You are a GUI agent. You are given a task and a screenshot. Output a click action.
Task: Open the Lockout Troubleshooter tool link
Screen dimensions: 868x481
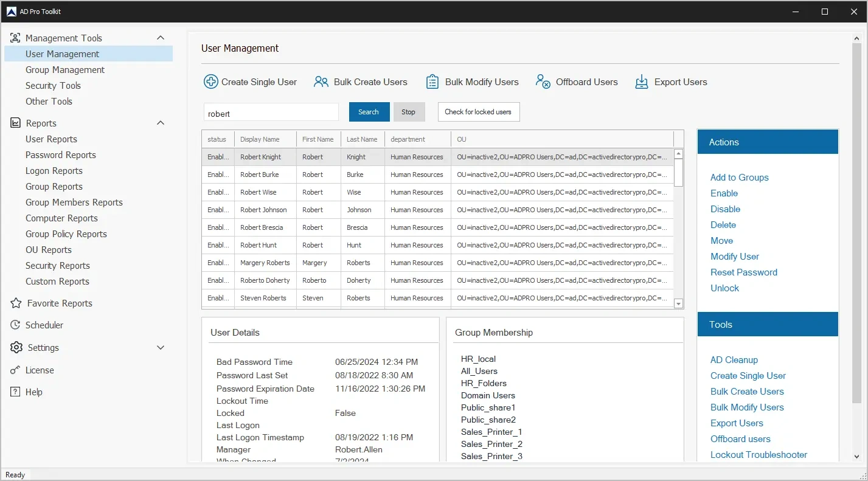(759, 455)
